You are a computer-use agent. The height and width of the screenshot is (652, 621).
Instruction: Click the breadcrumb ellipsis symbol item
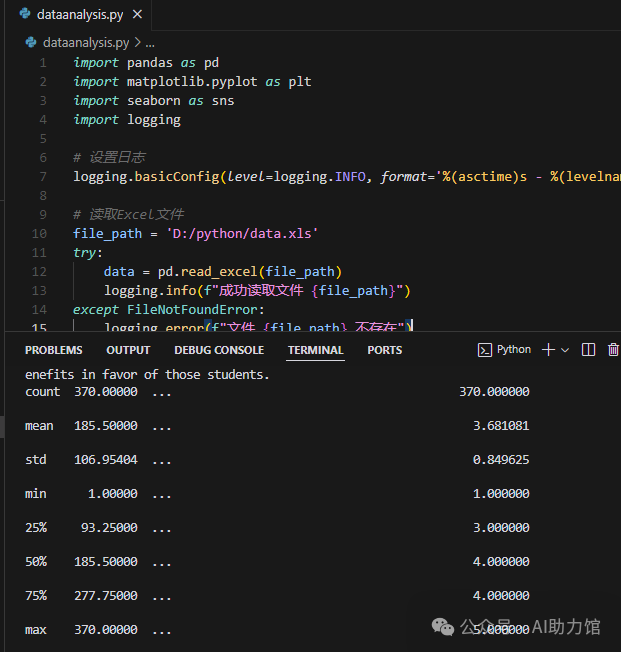[150, 43]
